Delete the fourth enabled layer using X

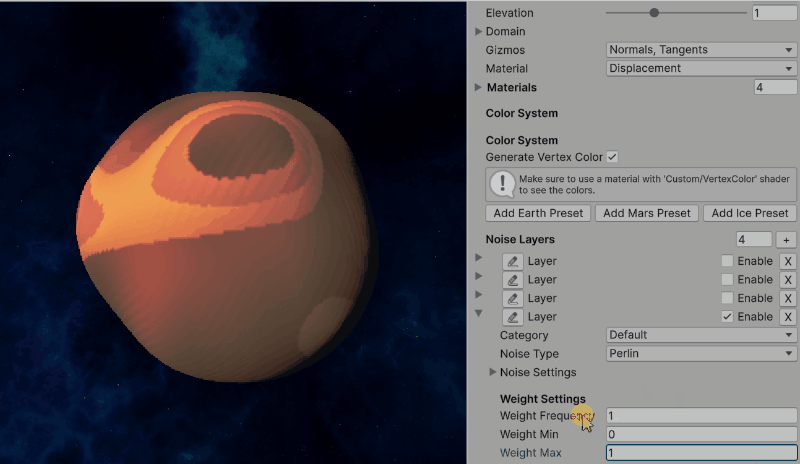pyautogui.click(x=787, y=317)
